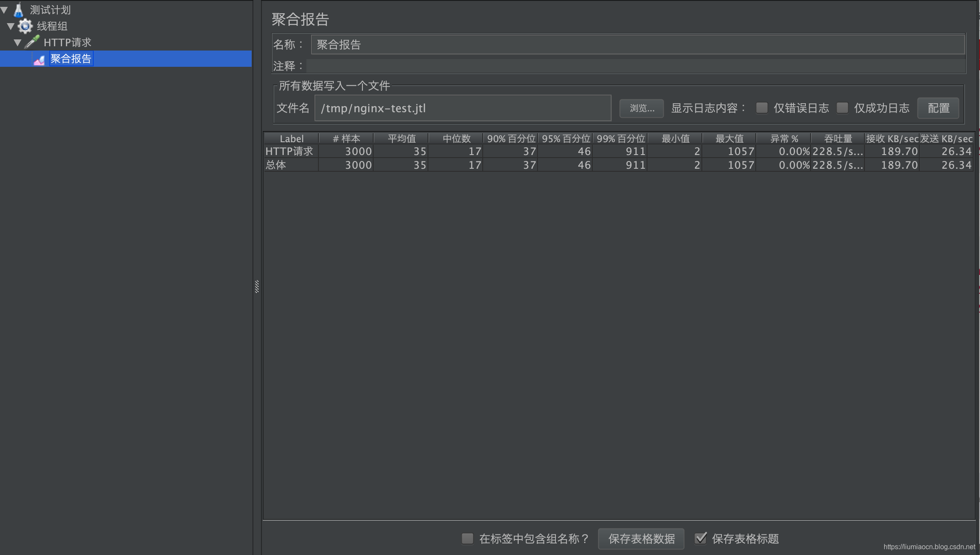Click 吞吐量 column header
The width and height of the screenshot is (980, 555).
(838, 138)
